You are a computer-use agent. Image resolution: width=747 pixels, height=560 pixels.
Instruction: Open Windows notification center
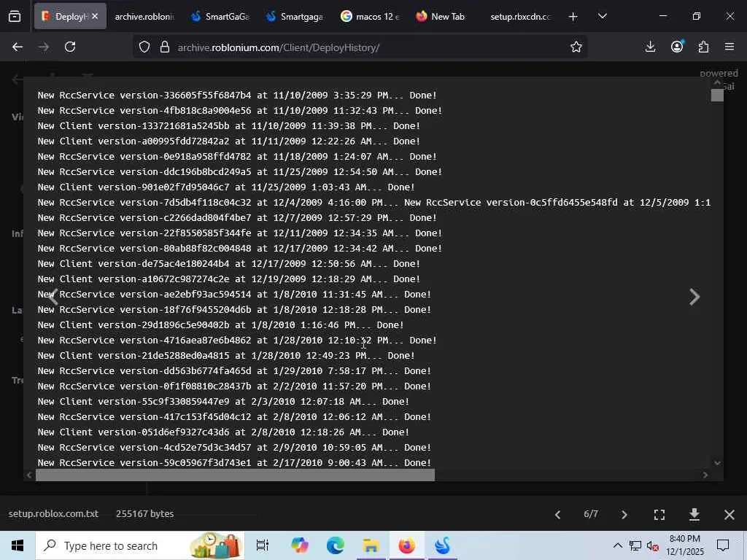[723, 545]
